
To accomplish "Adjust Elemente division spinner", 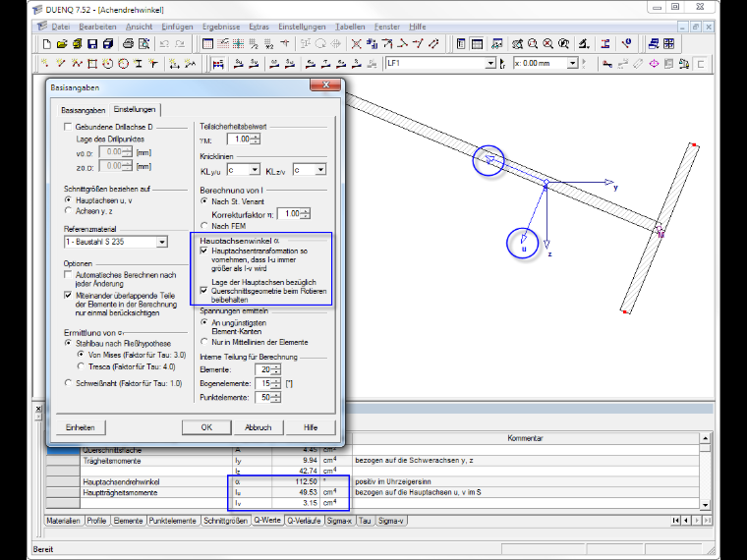I will [276, 369].
